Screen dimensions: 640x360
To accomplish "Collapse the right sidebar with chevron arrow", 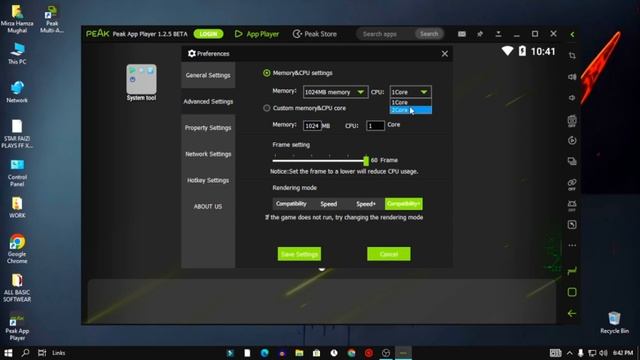I will [x=572, y=34].
